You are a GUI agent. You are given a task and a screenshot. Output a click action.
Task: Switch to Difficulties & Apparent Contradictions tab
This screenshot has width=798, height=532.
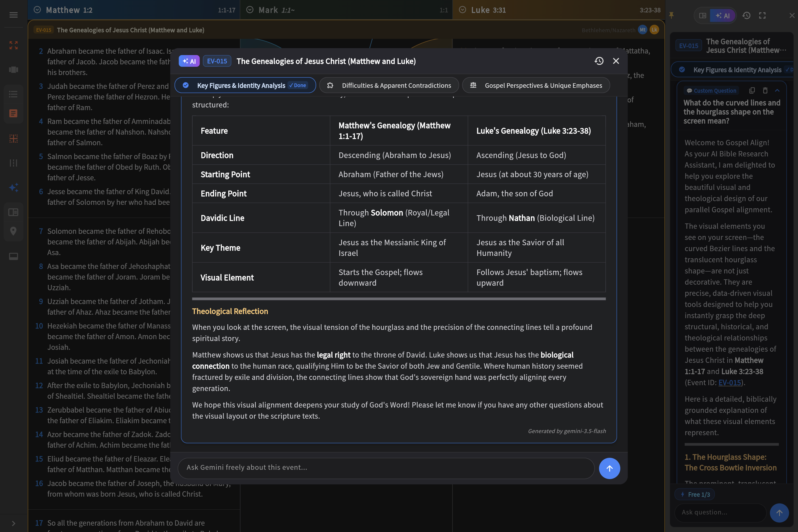click(389, 85)
